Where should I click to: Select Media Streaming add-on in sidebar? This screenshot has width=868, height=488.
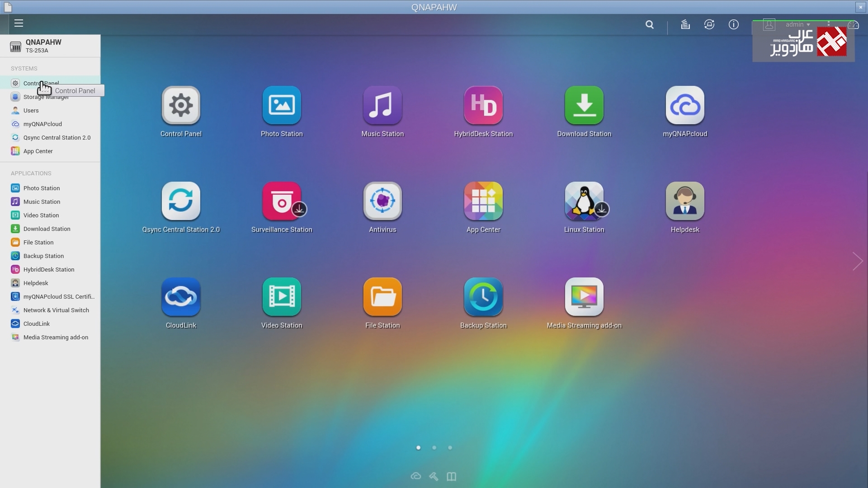(x=50, y=337)
